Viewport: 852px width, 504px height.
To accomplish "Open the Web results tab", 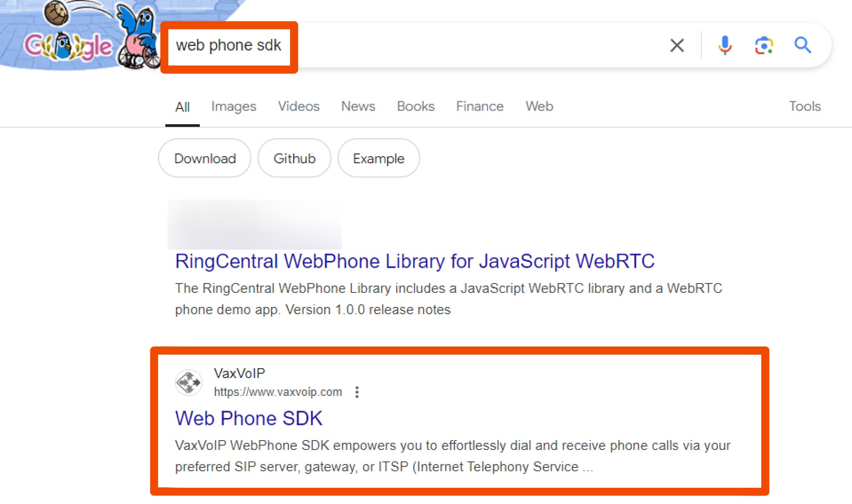I will coord(539,106).
